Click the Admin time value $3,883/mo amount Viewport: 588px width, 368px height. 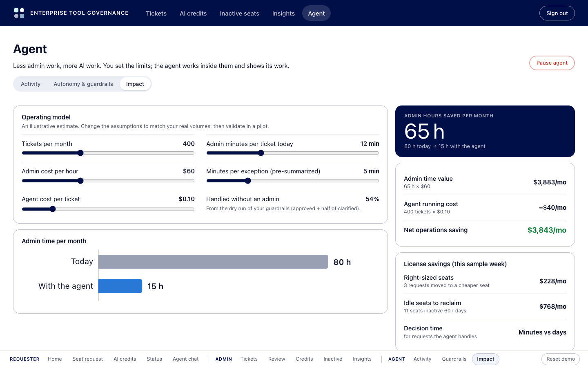click(550, 182)
